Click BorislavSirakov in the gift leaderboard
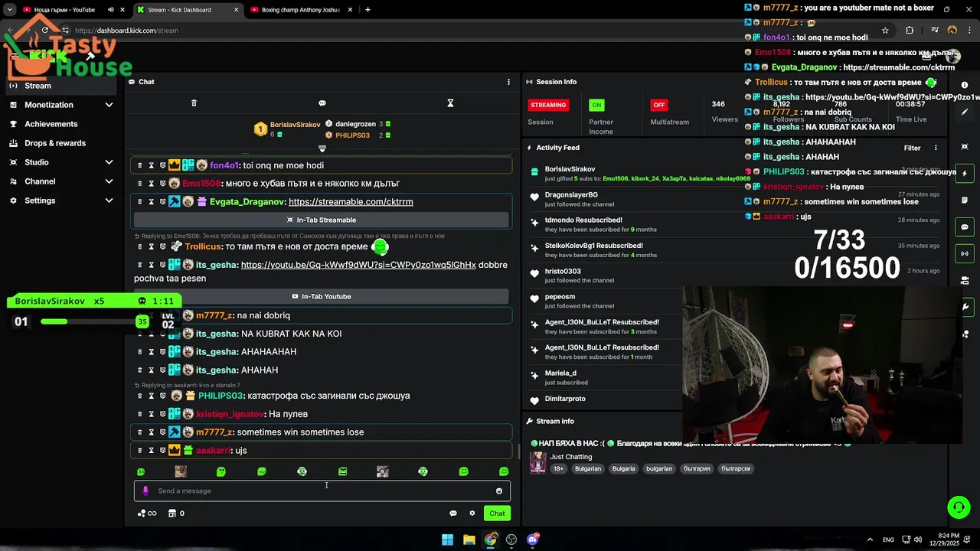Image resolution: width=980 pixels, height=551 pixels. coord(295,125)
